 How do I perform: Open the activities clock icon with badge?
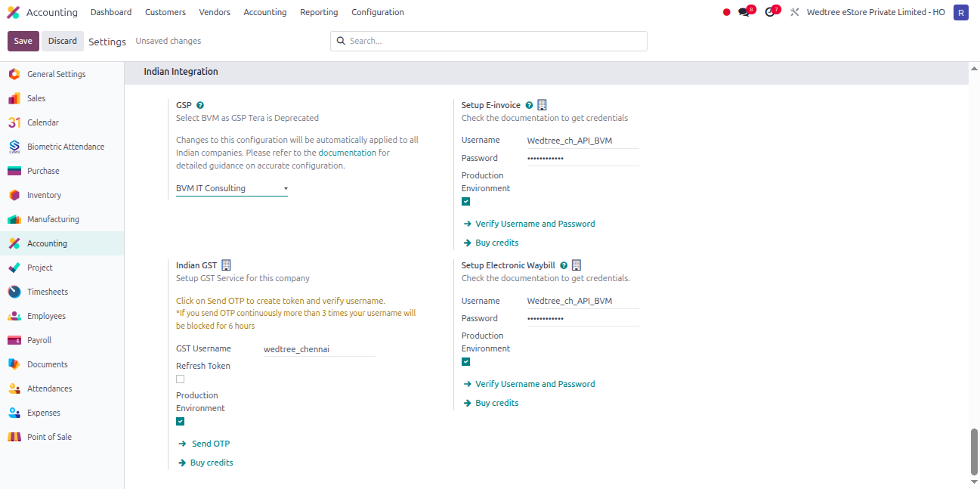tap(770, 12)
